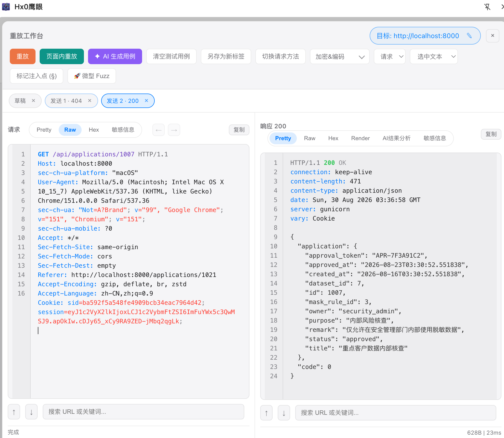Click the down arrow beside the response search box
The image size is (504, 438).
[284, 413]
